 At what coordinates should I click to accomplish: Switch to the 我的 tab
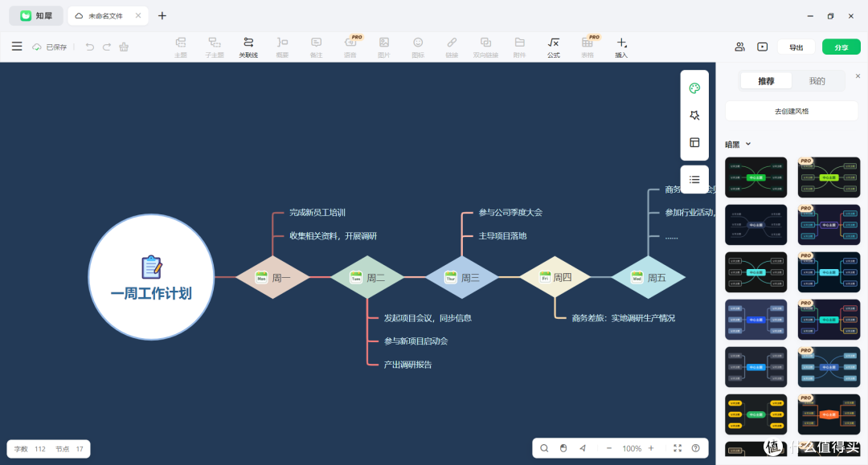click(x=817, y=81)
